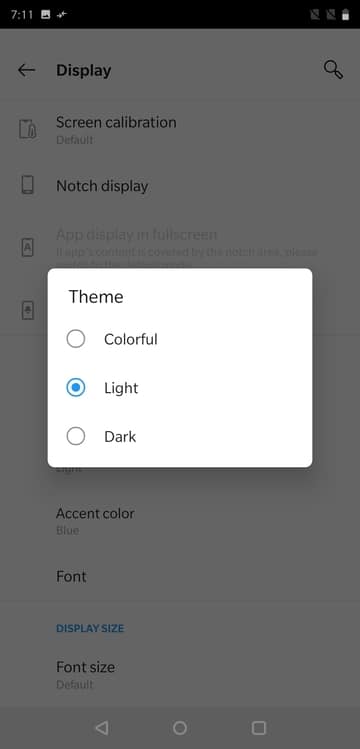Tap the recent apps square button
The width and height of the screenshot is (360, 749).
point(258,728)
